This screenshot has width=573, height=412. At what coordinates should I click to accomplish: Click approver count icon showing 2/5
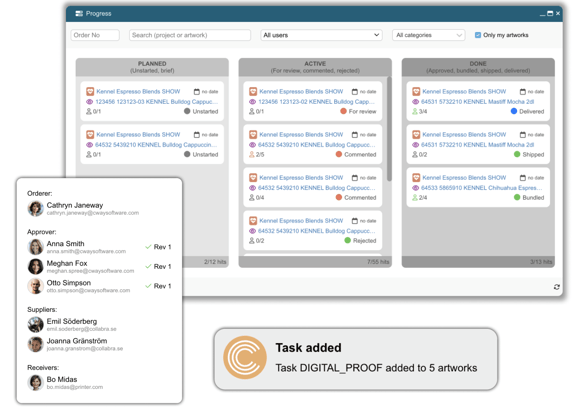252,155
